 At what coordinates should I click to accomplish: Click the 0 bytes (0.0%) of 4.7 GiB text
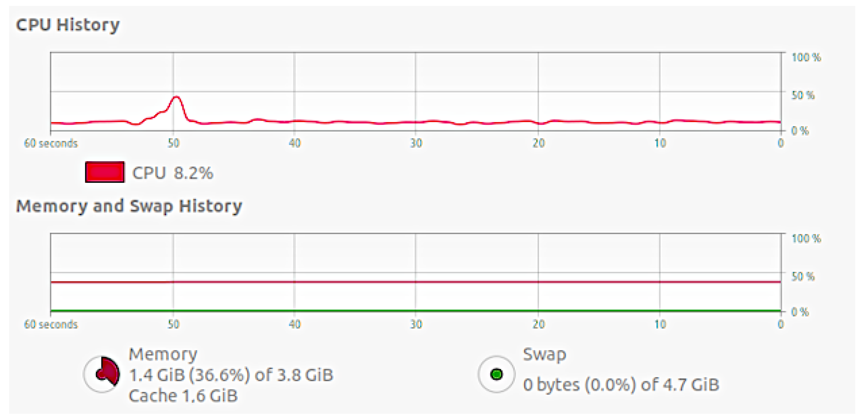621,384
